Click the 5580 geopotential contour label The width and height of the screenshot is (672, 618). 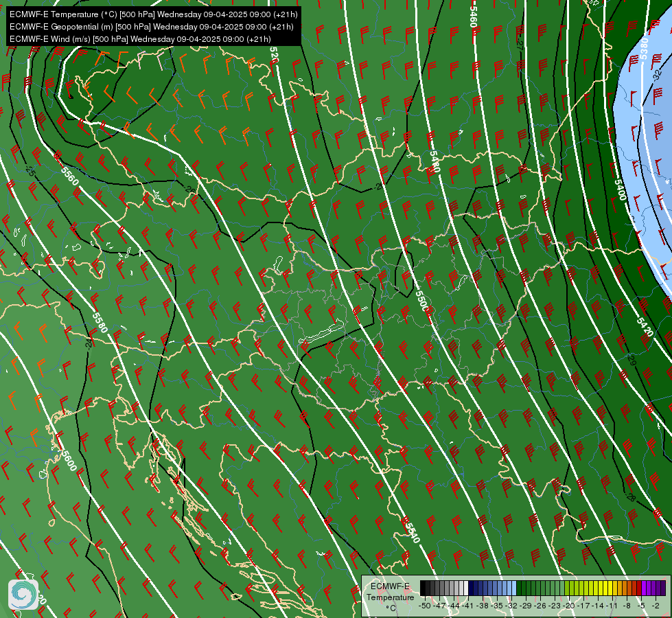pos(100,323)
